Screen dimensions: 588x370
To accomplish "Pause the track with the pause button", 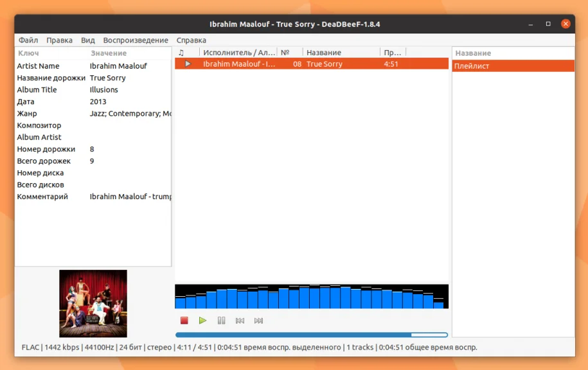I will pyautogui.click(x=221, y=321).
